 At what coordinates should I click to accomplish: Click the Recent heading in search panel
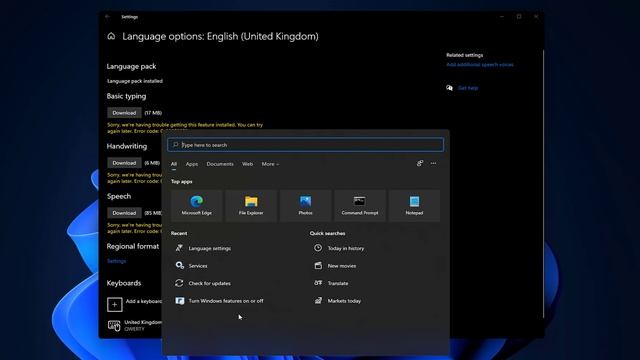tap(179, 233)
